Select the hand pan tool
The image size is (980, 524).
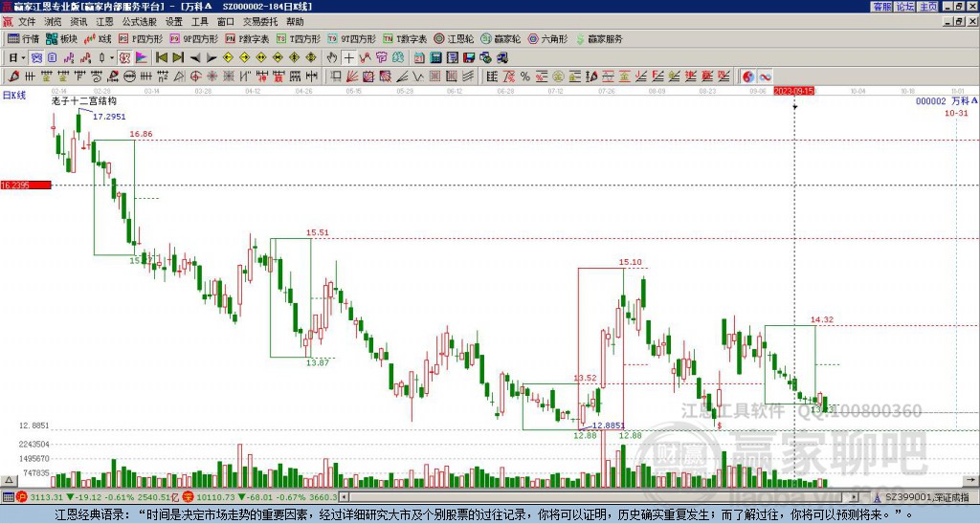(x=332, y=58)
